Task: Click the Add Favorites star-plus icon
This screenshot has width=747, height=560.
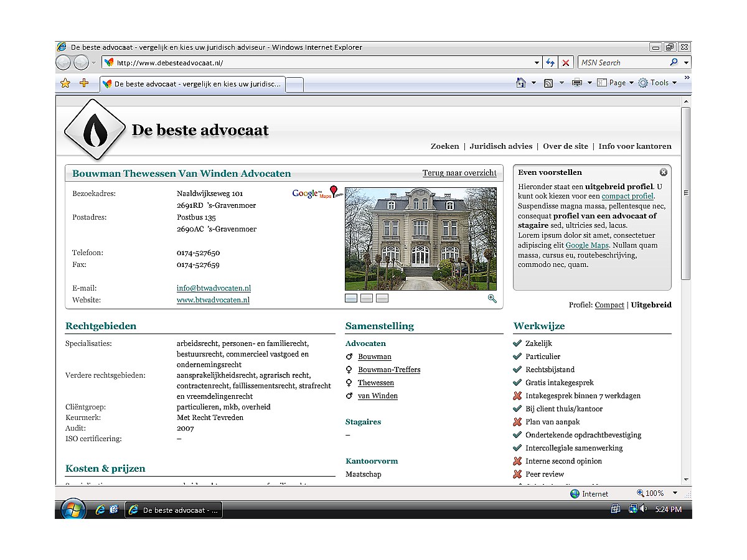Action: tap(84, 82)
